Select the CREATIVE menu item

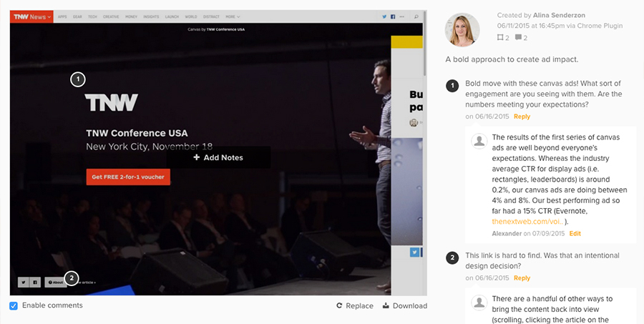(111, 17)
